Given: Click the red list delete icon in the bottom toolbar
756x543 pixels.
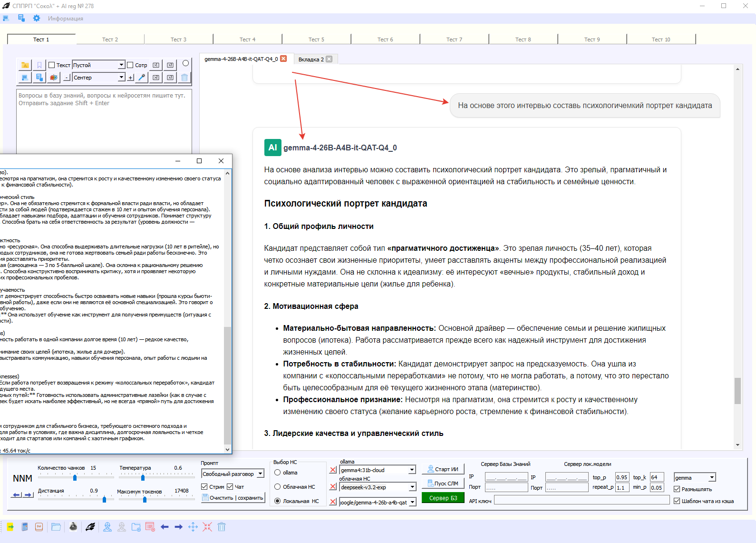Looking at the screenshot, I should coord(150,527).
